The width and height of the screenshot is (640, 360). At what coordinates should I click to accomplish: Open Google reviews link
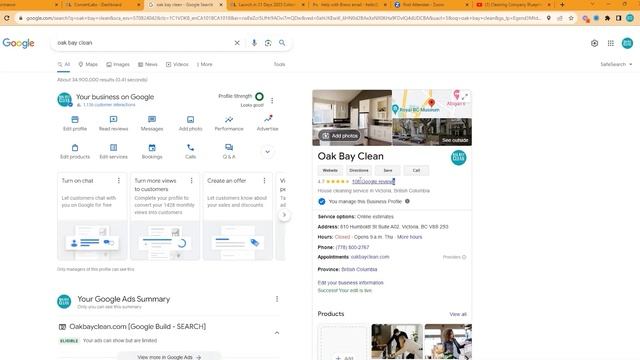373,182
